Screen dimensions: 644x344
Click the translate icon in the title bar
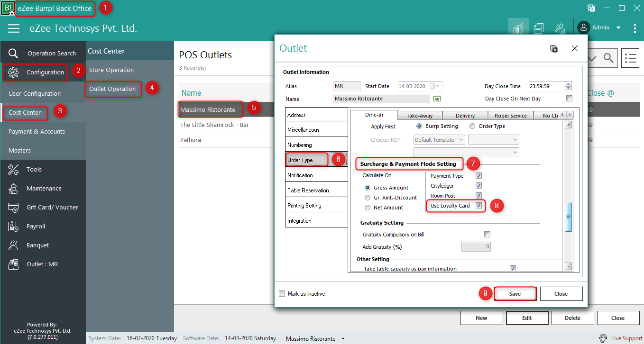591,8
